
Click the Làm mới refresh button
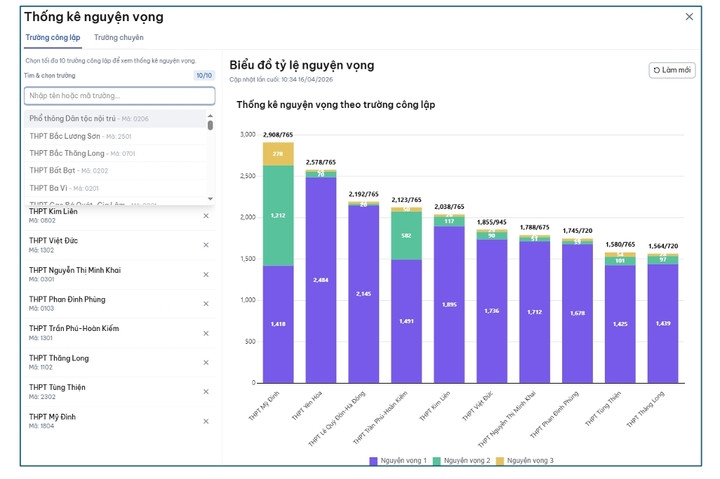pyautogui.click(x=672, y=70)
